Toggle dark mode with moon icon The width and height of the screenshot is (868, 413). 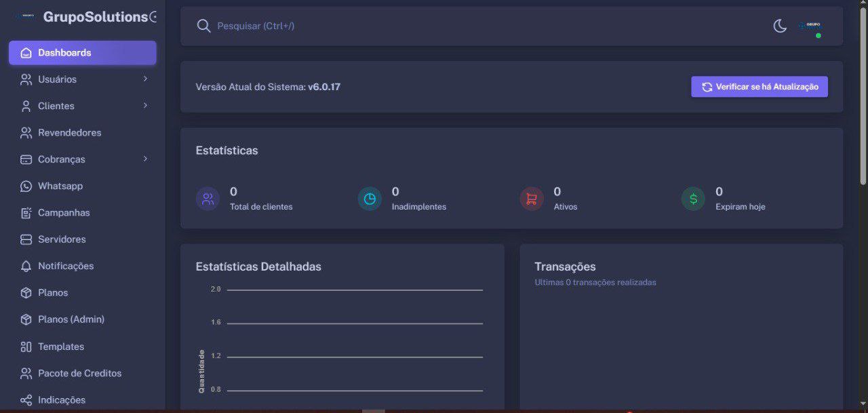(780, 26)
